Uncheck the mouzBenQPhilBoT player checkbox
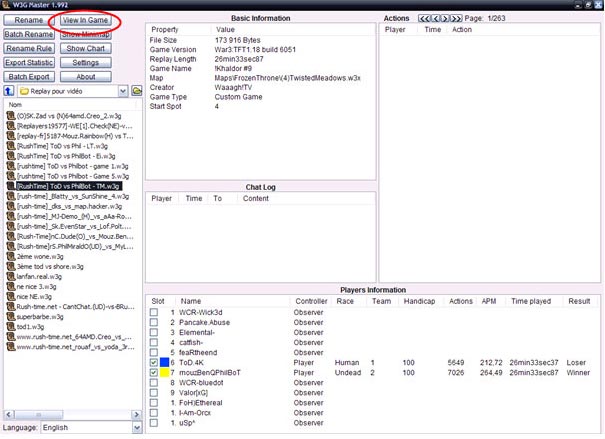 click(x=153, y=373)
